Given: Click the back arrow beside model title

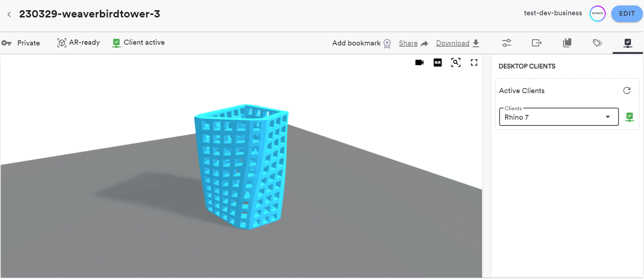Looking at the screenshot, I should click(x=9, y=15).
